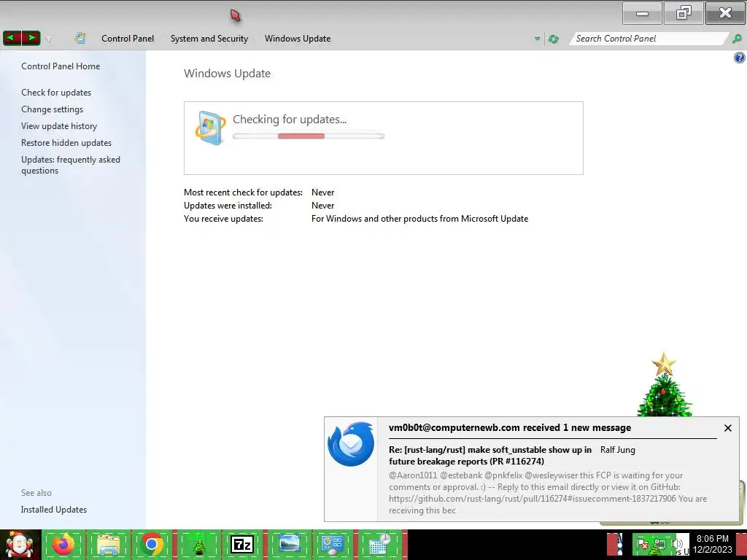Open 7-Zip from the taskbar
The image size is (747, 560).
(241, 545)
